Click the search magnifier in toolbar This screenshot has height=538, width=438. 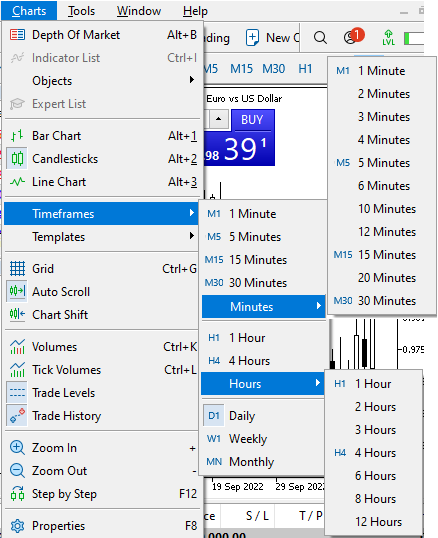(x=320, y=37)
